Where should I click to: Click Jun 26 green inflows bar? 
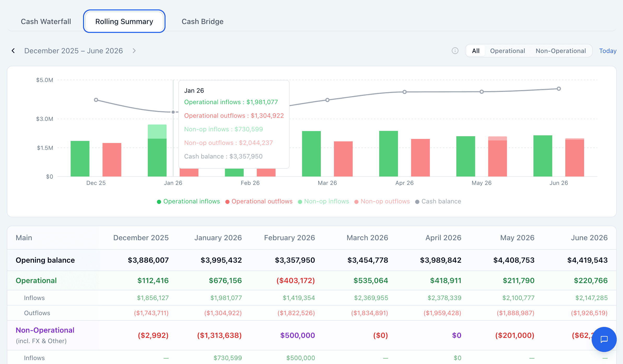click(543, 156)
